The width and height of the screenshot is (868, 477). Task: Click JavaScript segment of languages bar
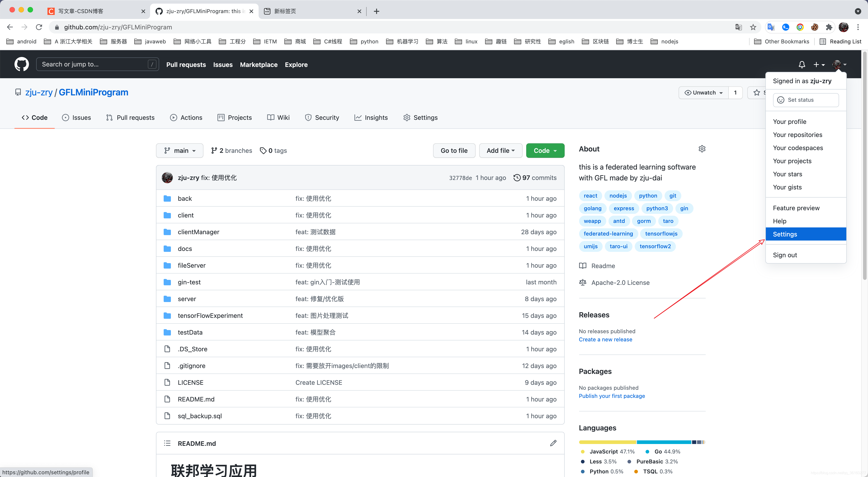pos(608,442)
